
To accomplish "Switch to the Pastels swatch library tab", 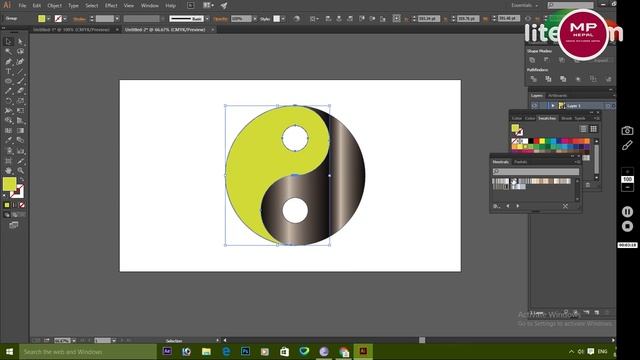I will (x=521, y=162).
